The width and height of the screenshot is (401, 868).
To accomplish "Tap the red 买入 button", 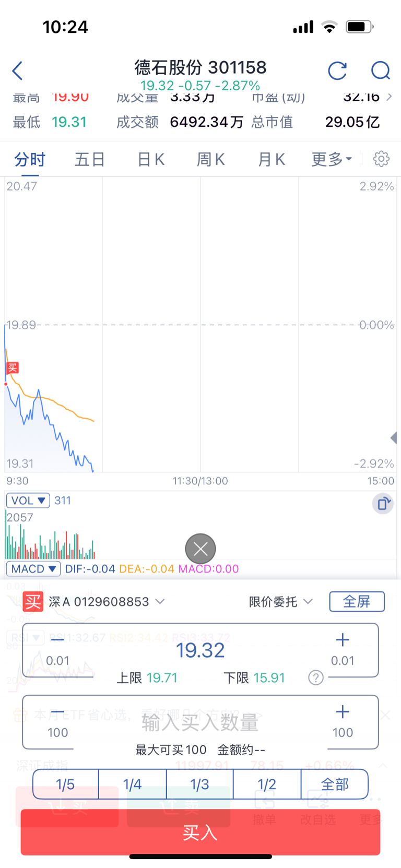I will [200, 833].
